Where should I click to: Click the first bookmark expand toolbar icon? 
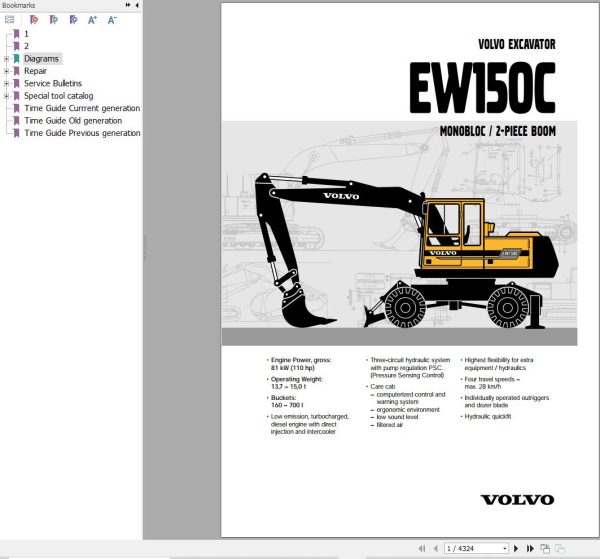(34, 20)
